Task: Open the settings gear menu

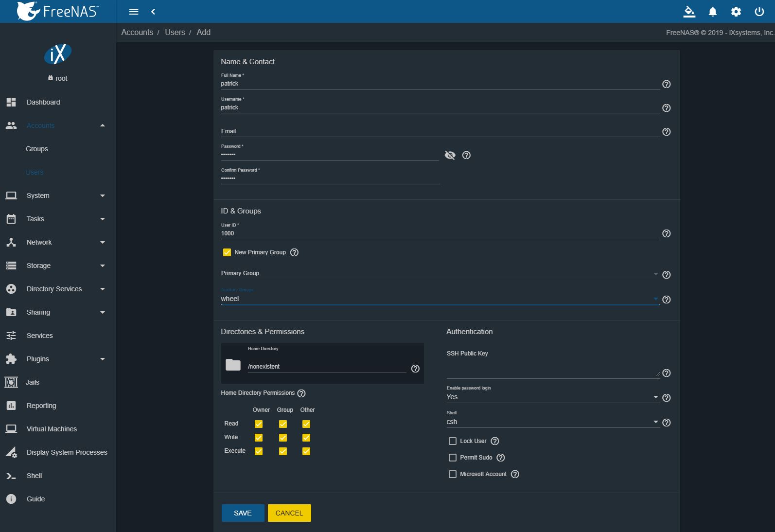Action: [736, 12]
